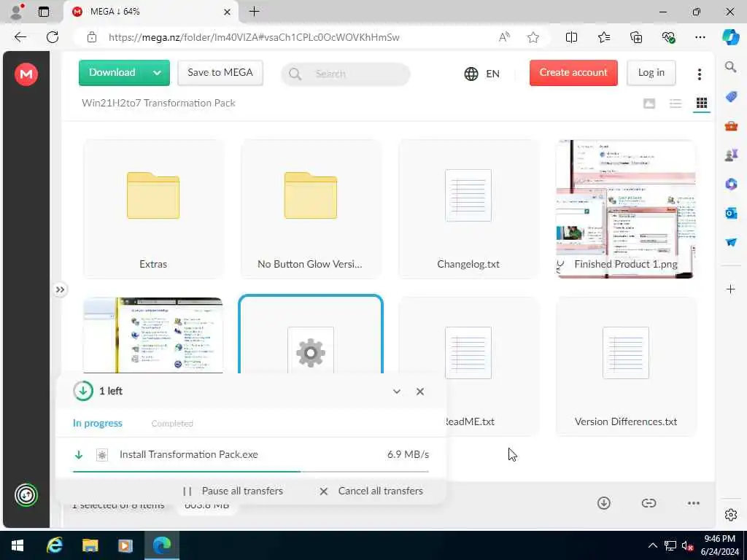
Task: Open Edge Settings and more menu
Action: click(700, 37)
